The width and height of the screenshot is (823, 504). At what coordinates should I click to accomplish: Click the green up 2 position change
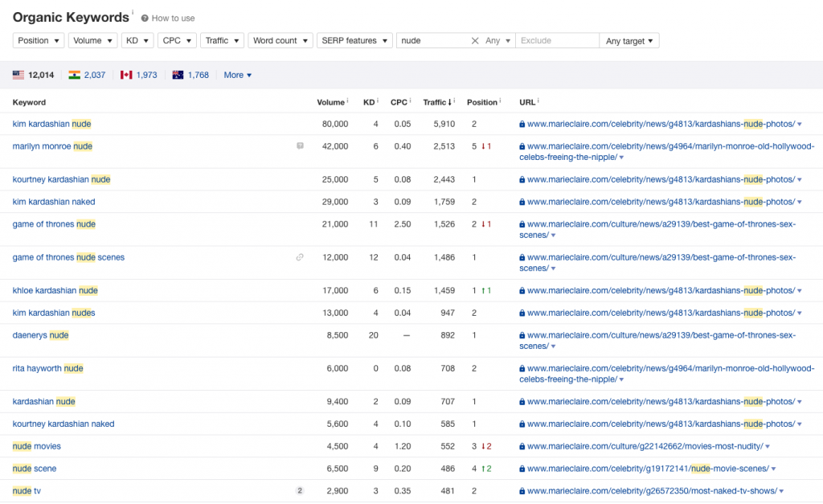click(x=486, y=469)
